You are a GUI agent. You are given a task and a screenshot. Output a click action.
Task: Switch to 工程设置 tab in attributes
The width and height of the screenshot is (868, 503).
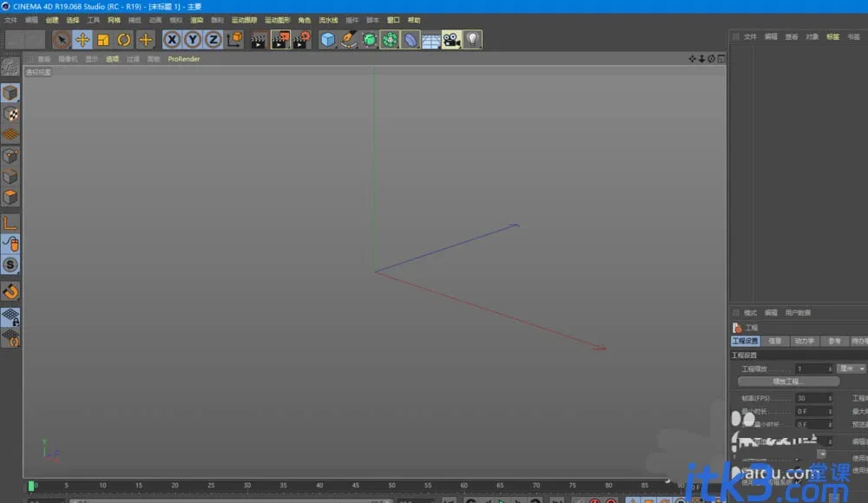745,342
